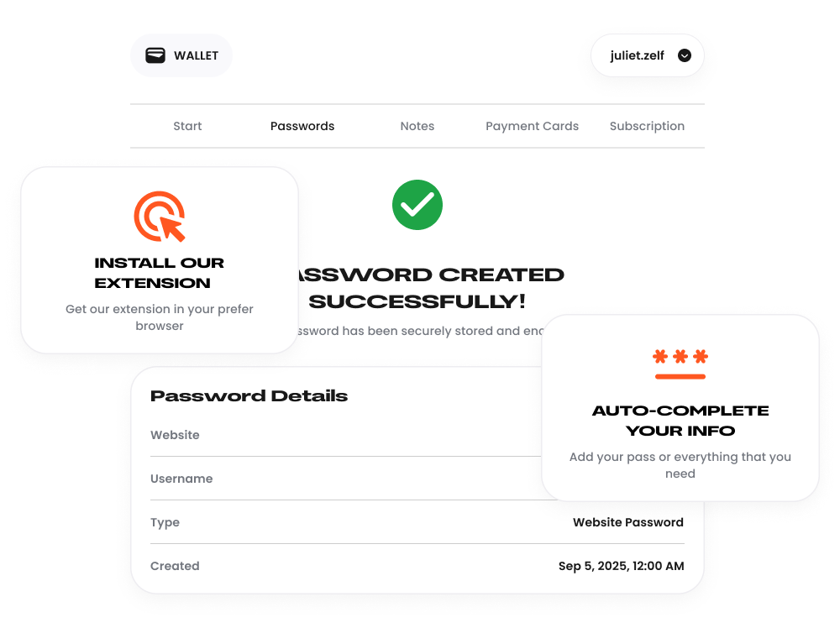This screenshot has width=840, height=628.
Task: Click the Website Password type value
Action: (x=628, y=522)
